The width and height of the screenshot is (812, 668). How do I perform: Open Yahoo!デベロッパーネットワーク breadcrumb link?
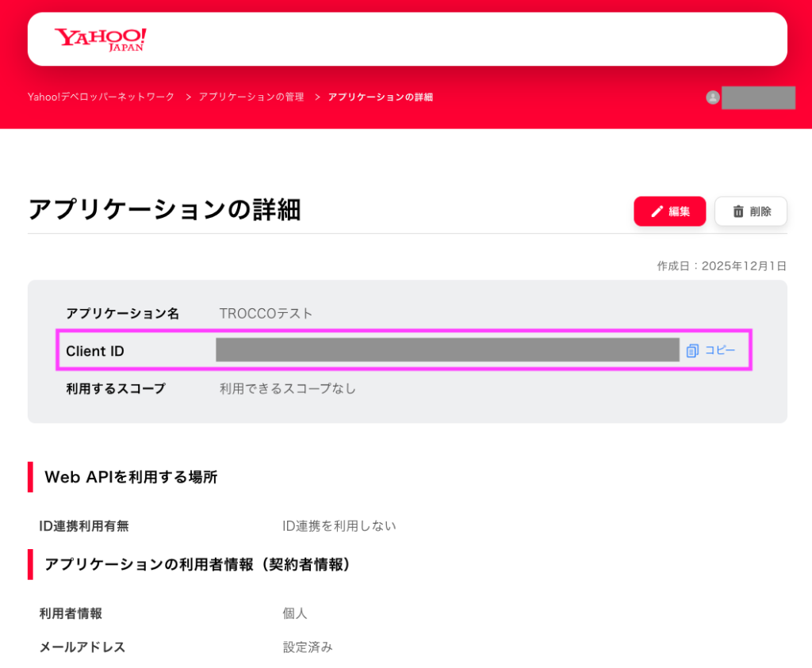101,97
